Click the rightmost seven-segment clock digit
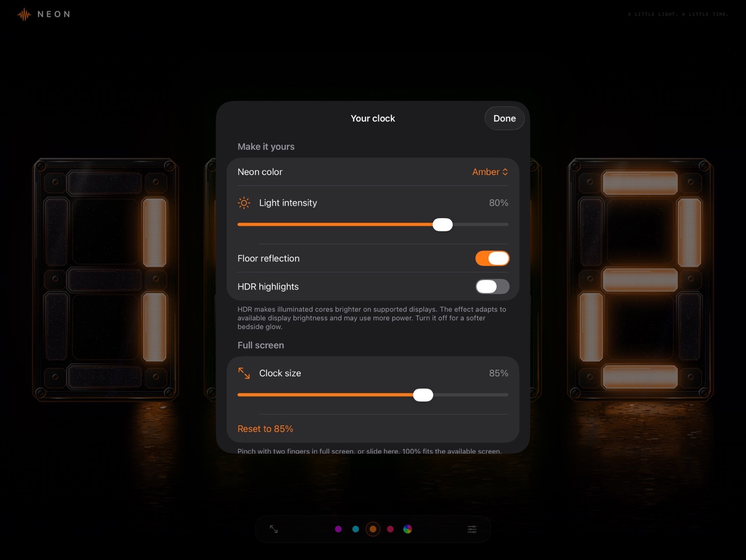746x560 pixels. (640, 279)
